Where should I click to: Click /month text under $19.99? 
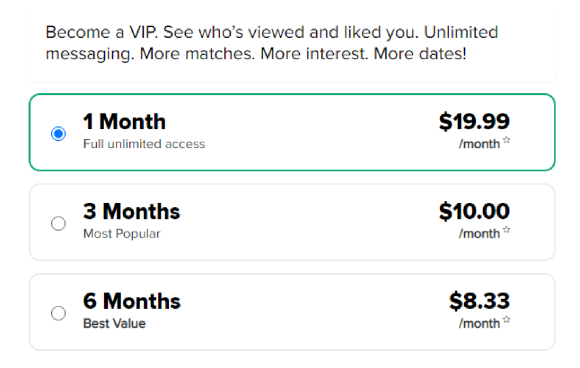pos(479,144)
